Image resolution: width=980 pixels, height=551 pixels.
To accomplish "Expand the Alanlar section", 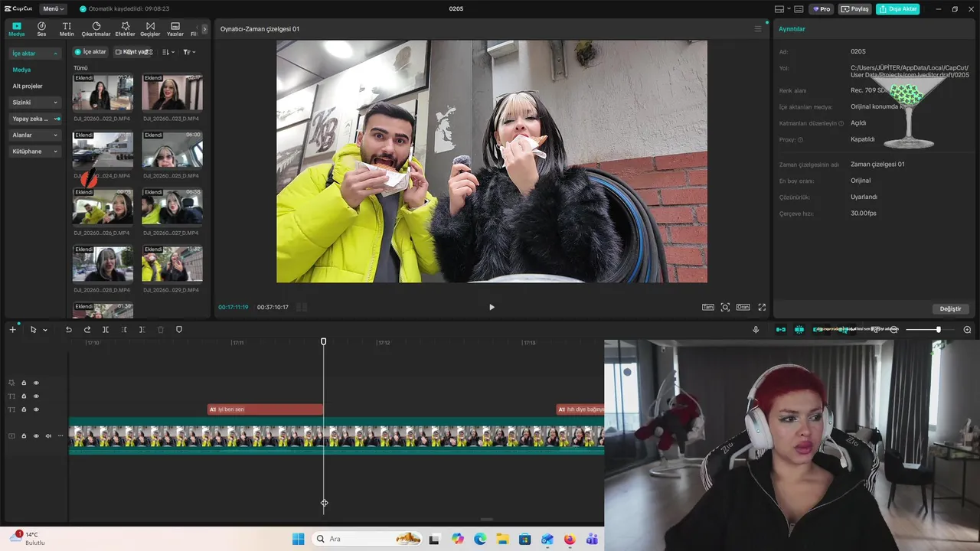I will pyautogui.click(x=35, y=135).
